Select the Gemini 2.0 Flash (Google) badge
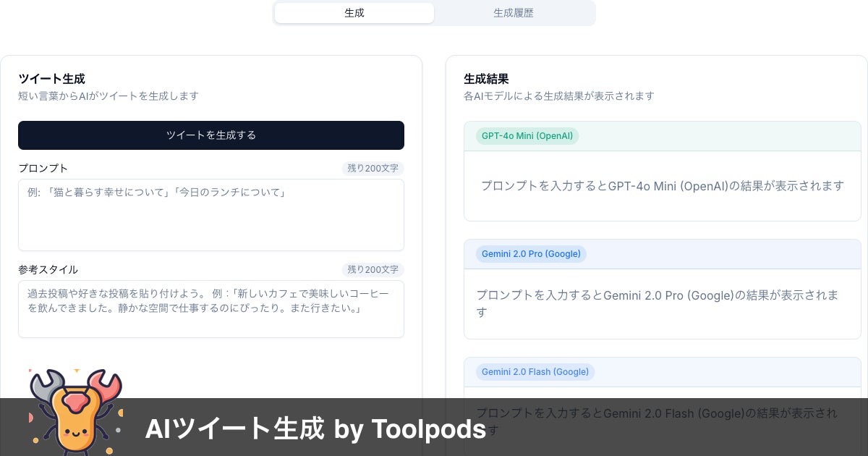868x456 pixels. click(x=535, y=372)
